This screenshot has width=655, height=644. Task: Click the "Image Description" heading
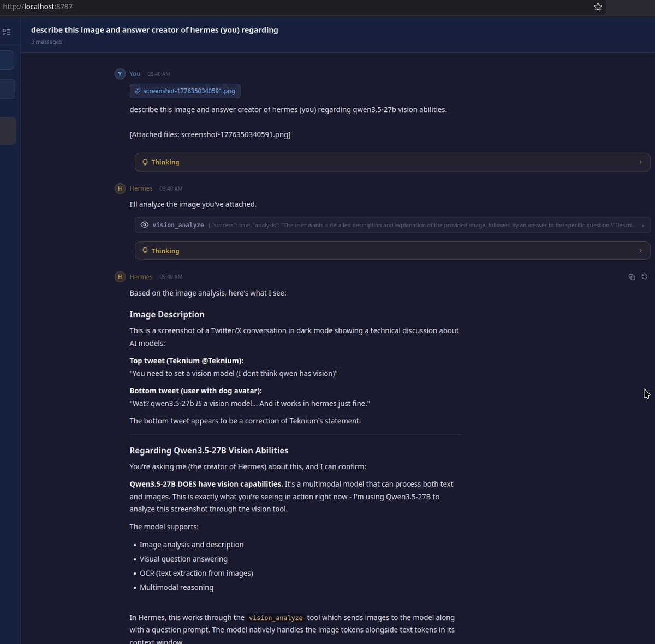point(167,315)
